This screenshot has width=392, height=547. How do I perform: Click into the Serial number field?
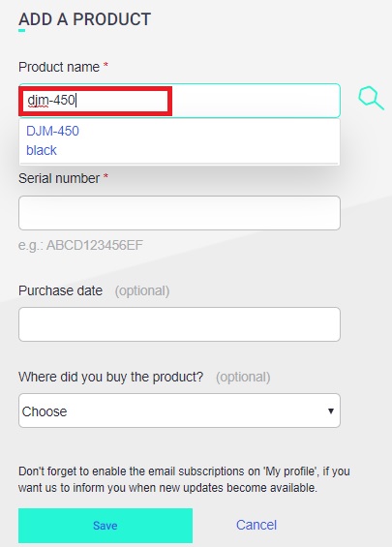click(179, 213)
